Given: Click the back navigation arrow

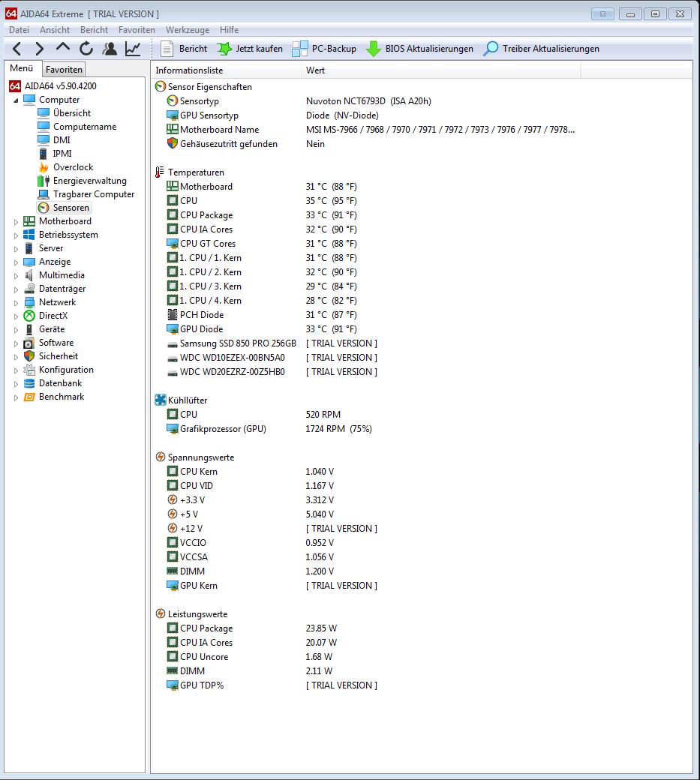Looking at the screenshot, I should coord(17,49).
